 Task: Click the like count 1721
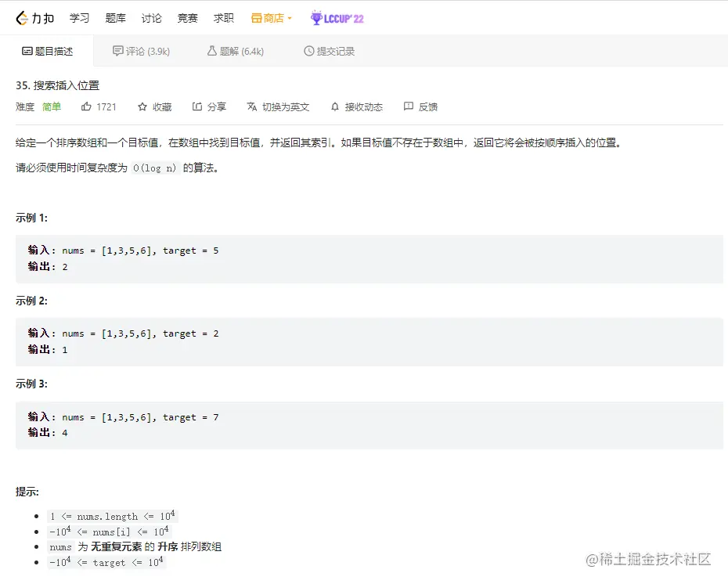click(106, 107)
